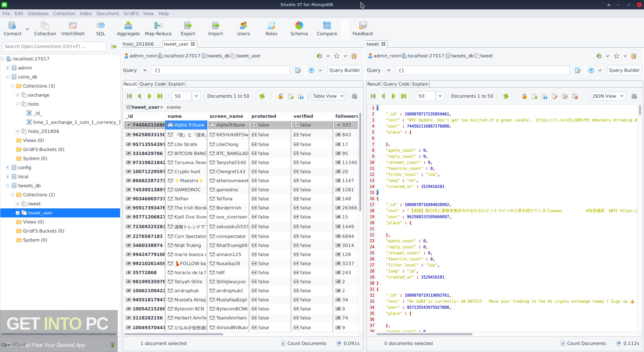
Task: Click the Collection toolbar icon
Action: tap(45, 29)
